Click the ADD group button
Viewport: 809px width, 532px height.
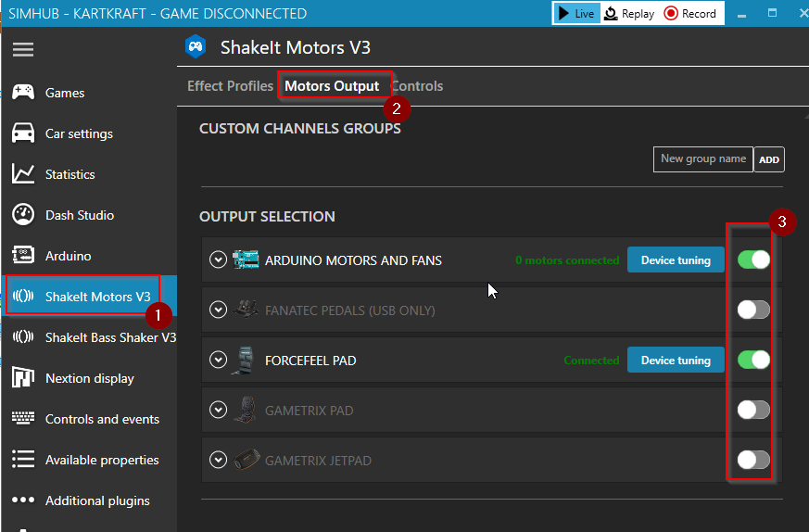point(769,159)
